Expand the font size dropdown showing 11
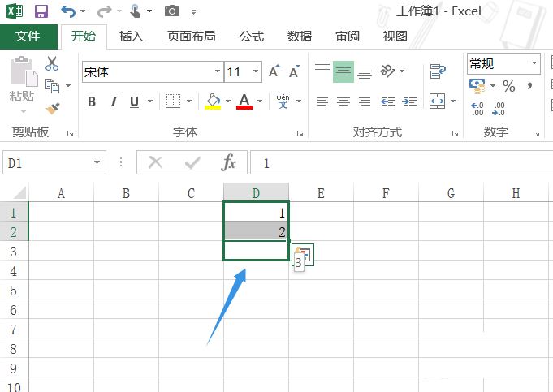This screenshot has height=392, width=553. pyautogui.click(x=255, y=72)
